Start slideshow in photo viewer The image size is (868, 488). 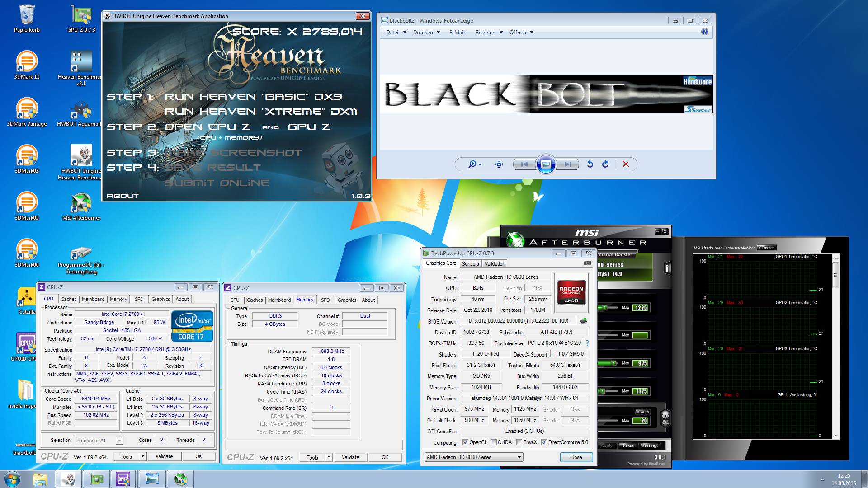click(x=546, y=164)
